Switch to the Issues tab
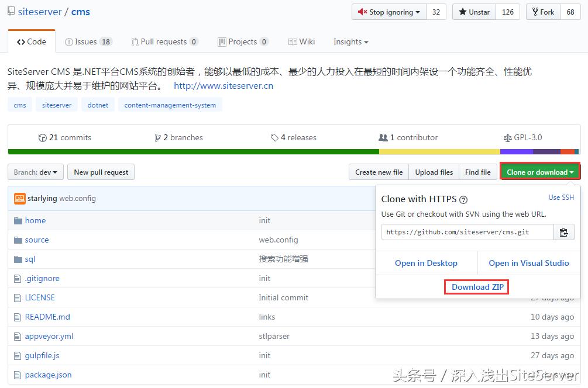This screenshot has height=388, width=588. pos(89,41)
